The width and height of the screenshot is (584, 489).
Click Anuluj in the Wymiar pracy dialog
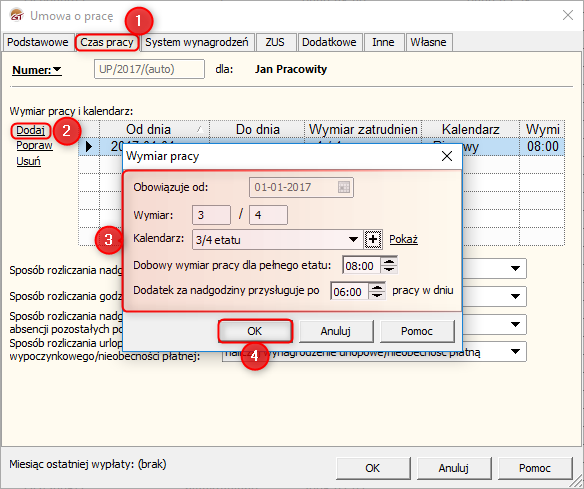[x=336, y=331]
